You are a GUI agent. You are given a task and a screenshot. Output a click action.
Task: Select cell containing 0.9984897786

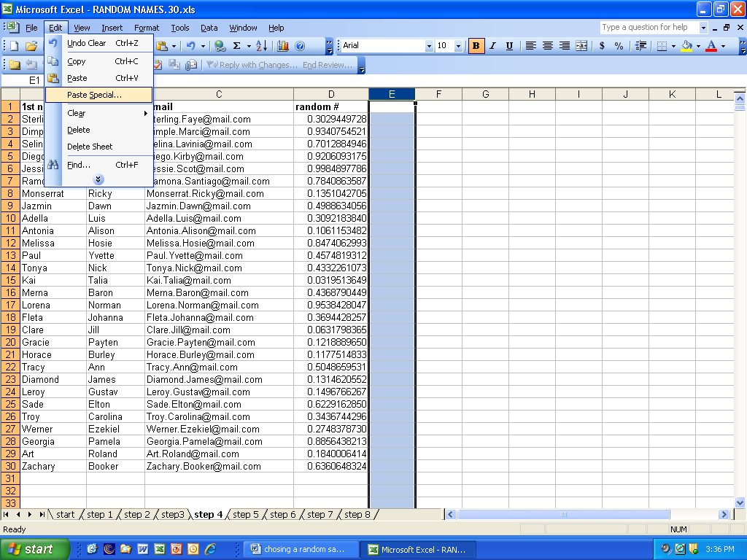click(331, 168)
